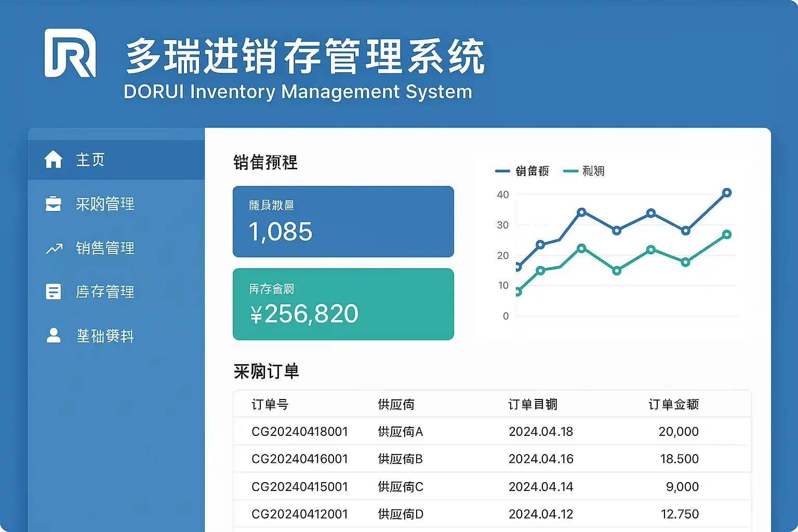Click the 订单金额 column header

[673, 404]
